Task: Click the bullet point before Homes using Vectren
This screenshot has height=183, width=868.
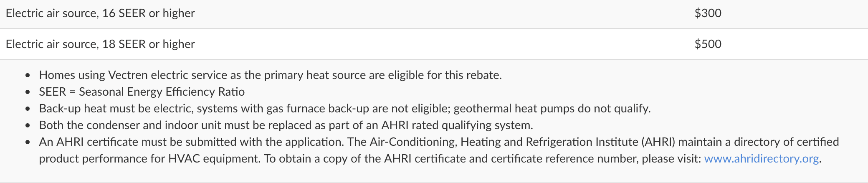Action: pos(28,76)
